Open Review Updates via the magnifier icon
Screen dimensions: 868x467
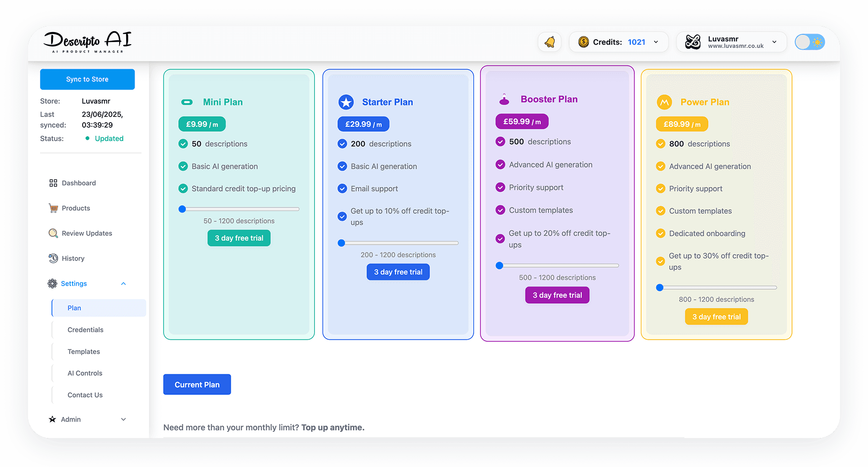53,233
